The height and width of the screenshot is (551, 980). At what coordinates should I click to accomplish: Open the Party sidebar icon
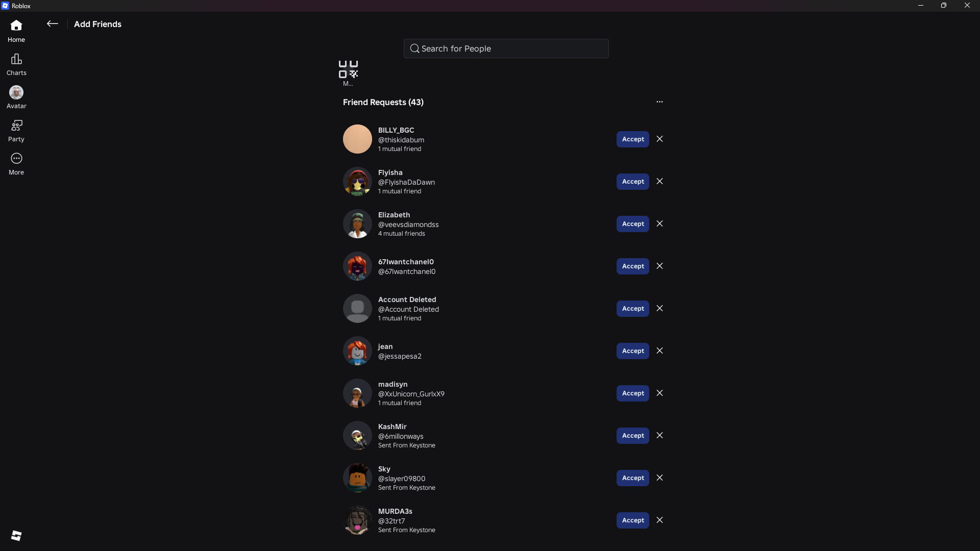[16, 131]
